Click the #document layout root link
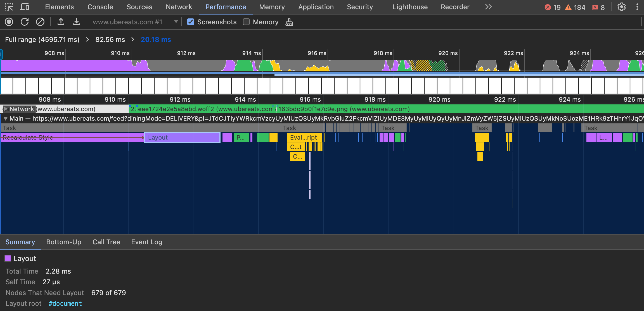Screen dimensions: 644x311 [65, 303]
